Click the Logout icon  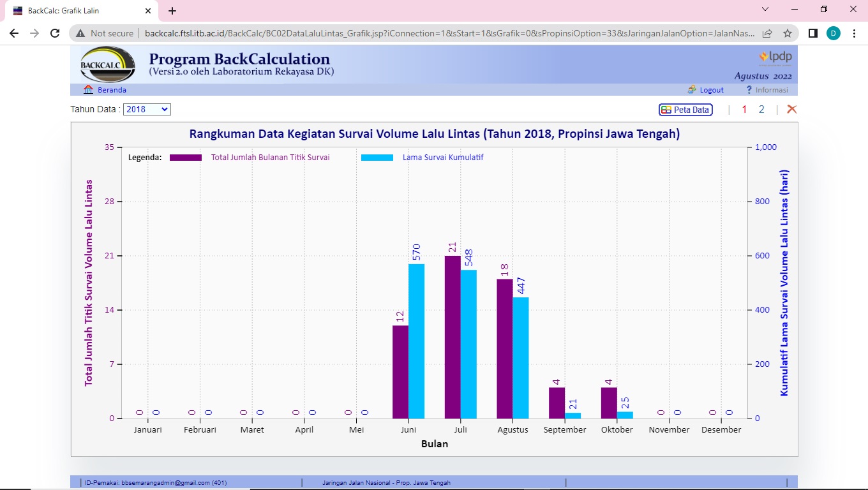click(x=692, y=90)
